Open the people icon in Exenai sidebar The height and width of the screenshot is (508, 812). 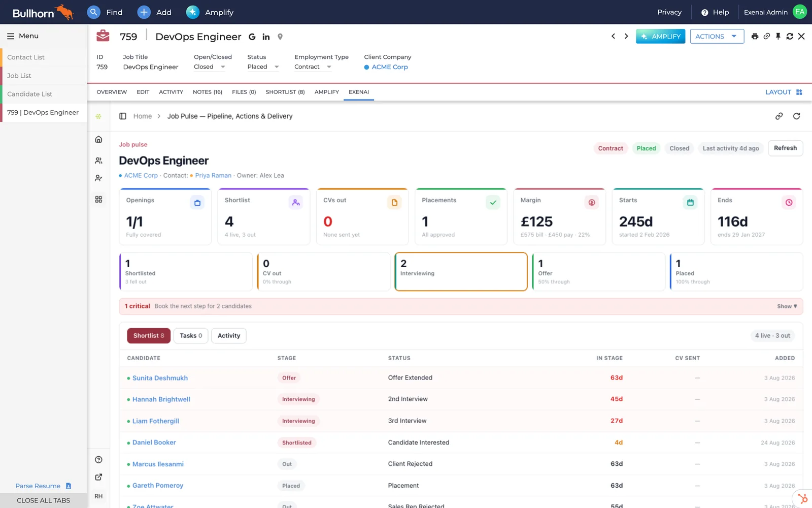pyautogui.click(x=98, y=161)
